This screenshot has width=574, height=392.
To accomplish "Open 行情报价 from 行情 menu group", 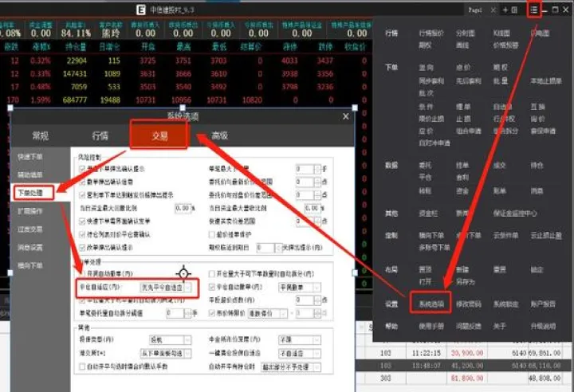I will click(431, 33).
